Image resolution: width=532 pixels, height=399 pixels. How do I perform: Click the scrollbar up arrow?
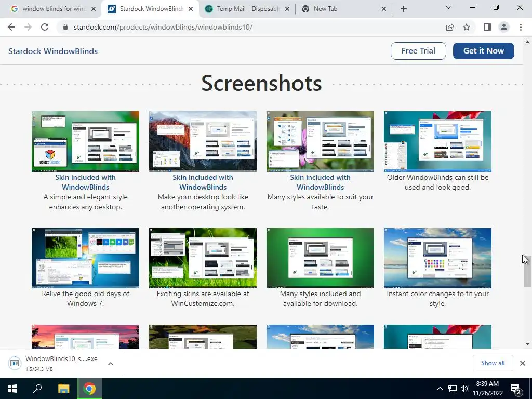[527, 42]
